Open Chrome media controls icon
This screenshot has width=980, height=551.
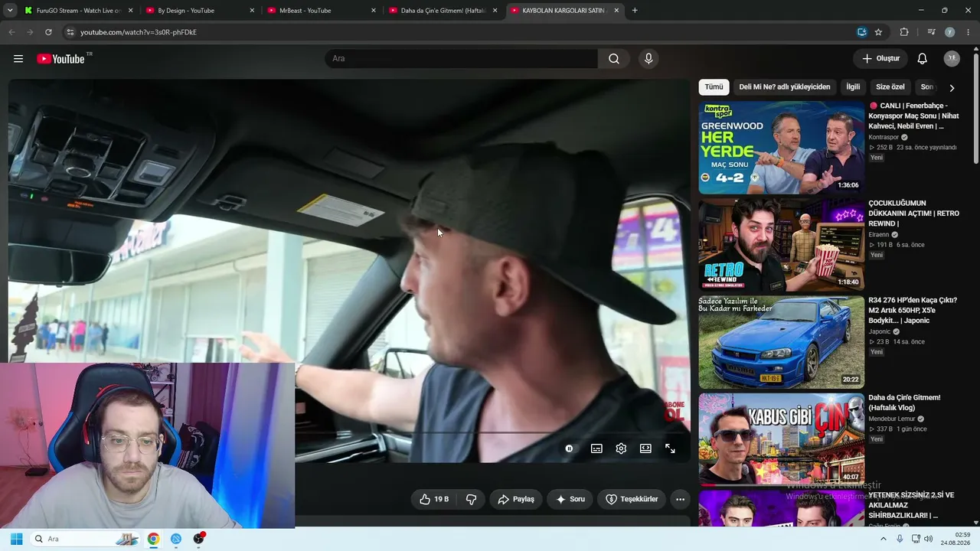931,32
